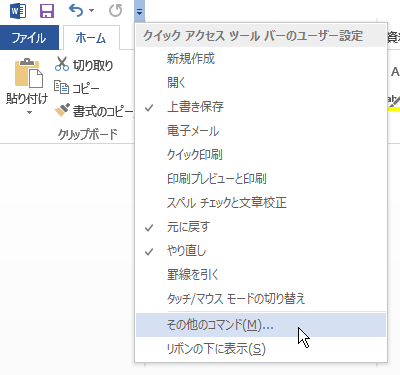
Task: Enable 電子メール in the customize menu
Action: click(x=261, y=131)
